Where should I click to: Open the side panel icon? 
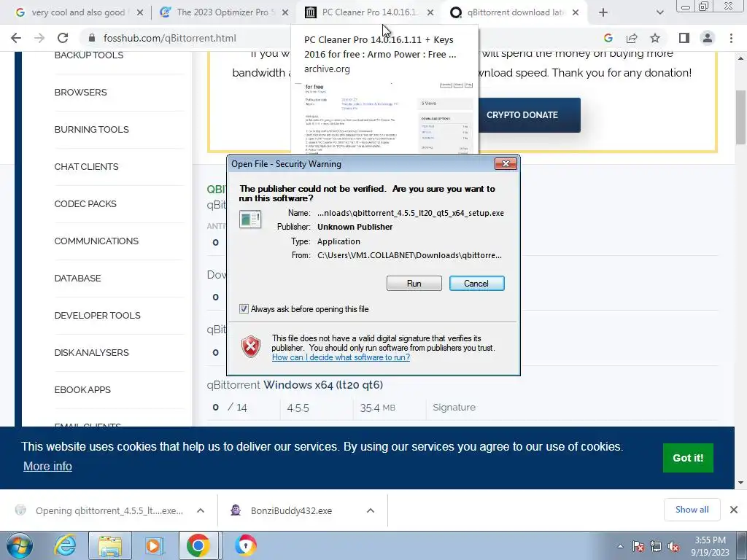[x=684, y=38]
